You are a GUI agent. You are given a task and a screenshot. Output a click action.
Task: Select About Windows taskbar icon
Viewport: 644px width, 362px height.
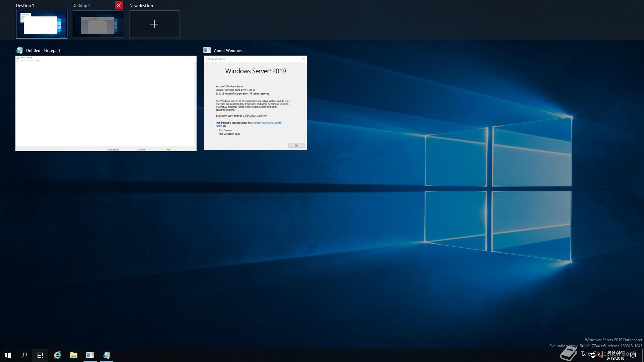click(90, 355)
